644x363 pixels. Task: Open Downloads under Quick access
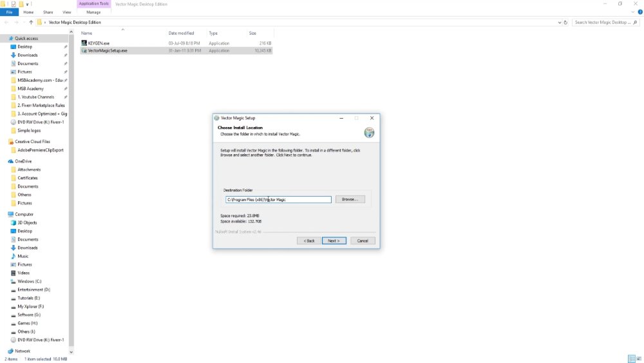[x=28, y=55]
